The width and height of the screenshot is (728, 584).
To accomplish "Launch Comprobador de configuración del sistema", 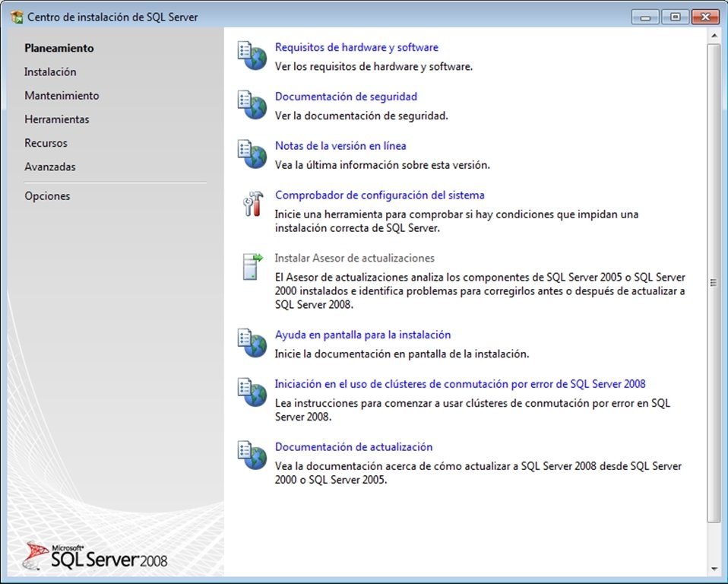I will pos(380,195).
